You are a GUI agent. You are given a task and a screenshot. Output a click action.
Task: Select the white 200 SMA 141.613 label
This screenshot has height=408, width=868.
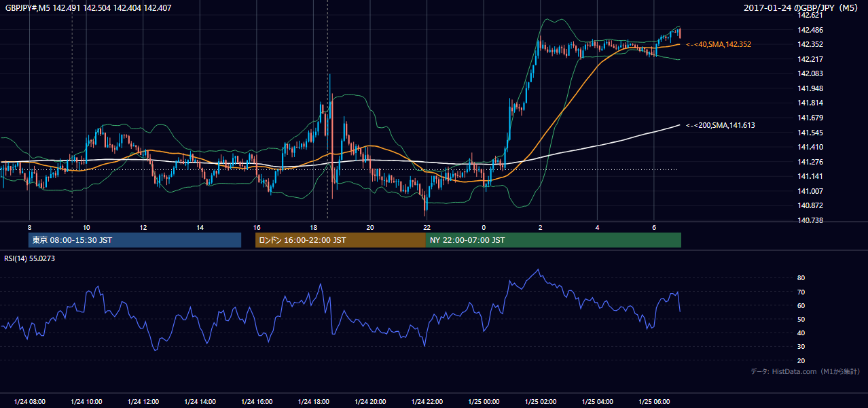tap(721, 125)
